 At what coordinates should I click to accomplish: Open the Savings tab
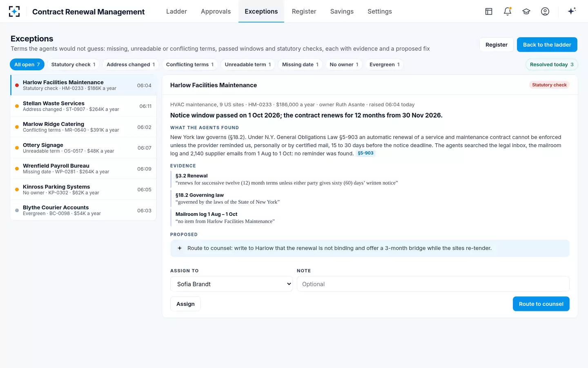(342, 11)
